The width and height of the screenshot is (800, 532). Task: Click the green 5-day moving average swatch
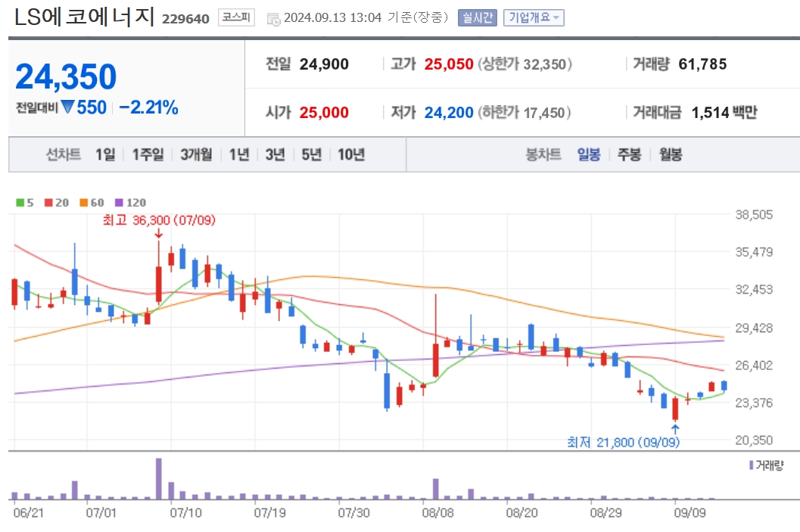[x=20, y=203]
